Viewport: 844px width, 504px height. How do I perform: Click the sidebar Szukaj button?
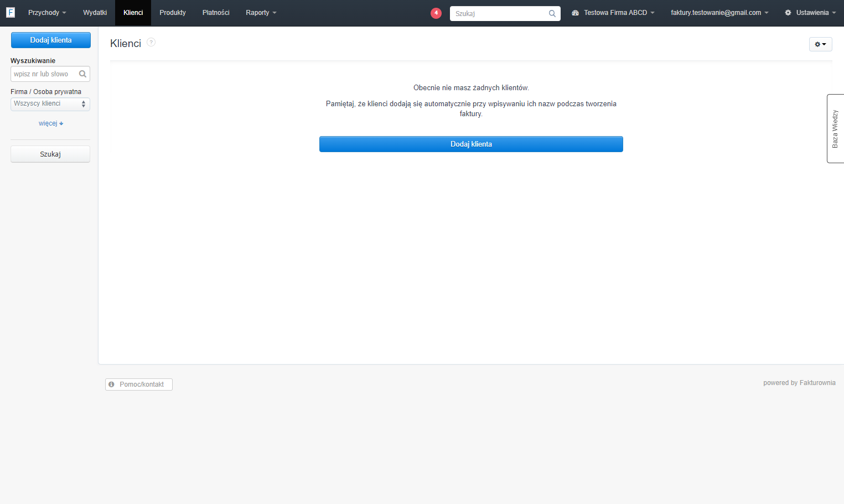50,154
